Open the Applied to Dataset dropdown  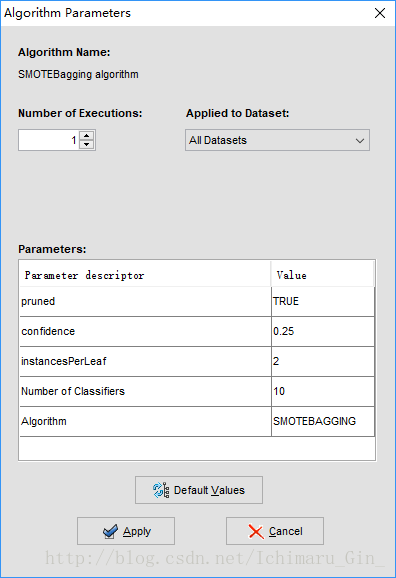[x=277, y=140]
